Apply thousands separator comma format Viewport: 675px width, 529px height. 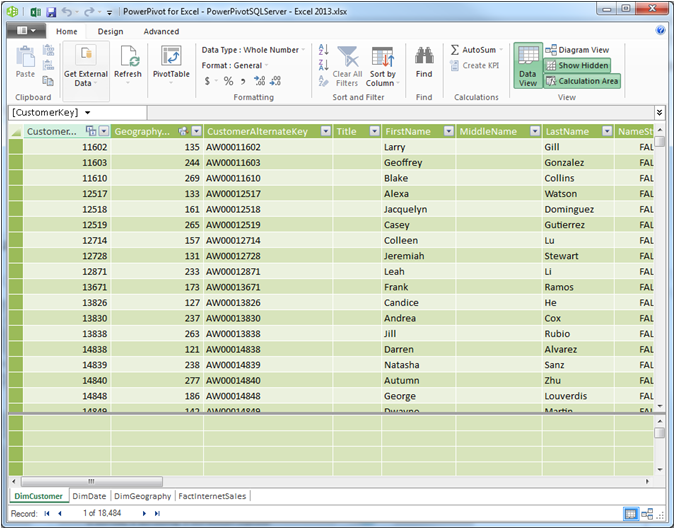click(x=243, y=81)
